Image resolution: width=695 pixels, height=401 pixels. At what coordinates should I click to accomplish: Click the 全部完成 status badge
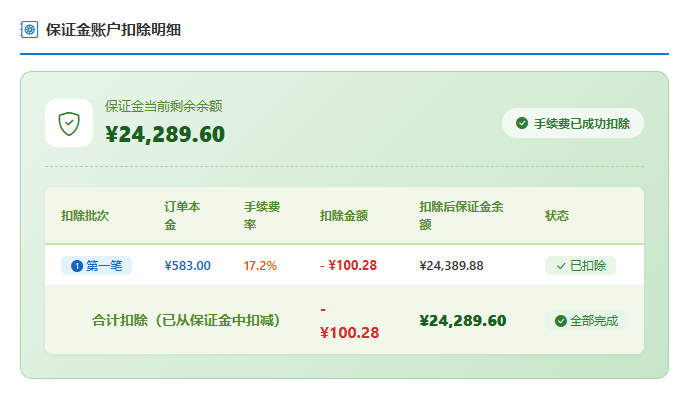586,321
